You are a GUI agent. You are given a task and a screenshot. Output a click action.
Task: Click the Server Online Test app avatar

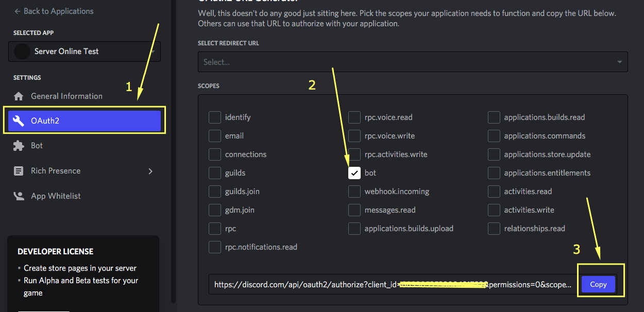22,51
